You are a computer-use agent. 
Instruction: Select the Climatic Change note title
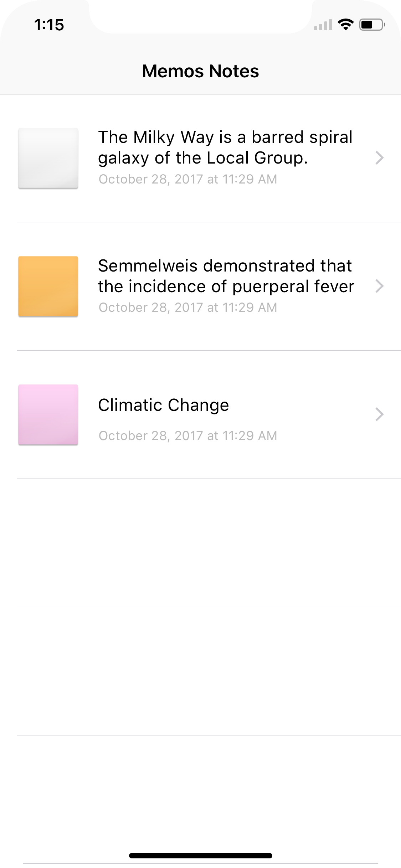click(x=164, y=405)
